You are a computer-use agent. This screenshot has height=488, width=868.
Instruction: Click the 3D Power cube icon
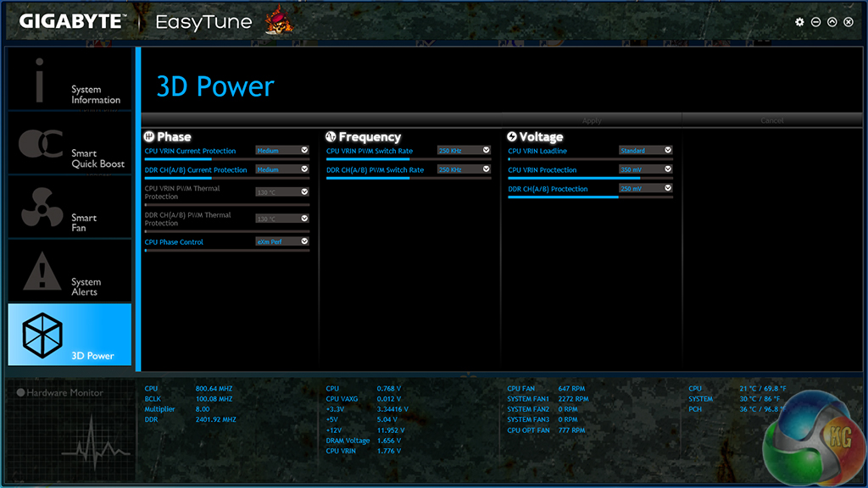pyautogui.click(x=42, y=335)
